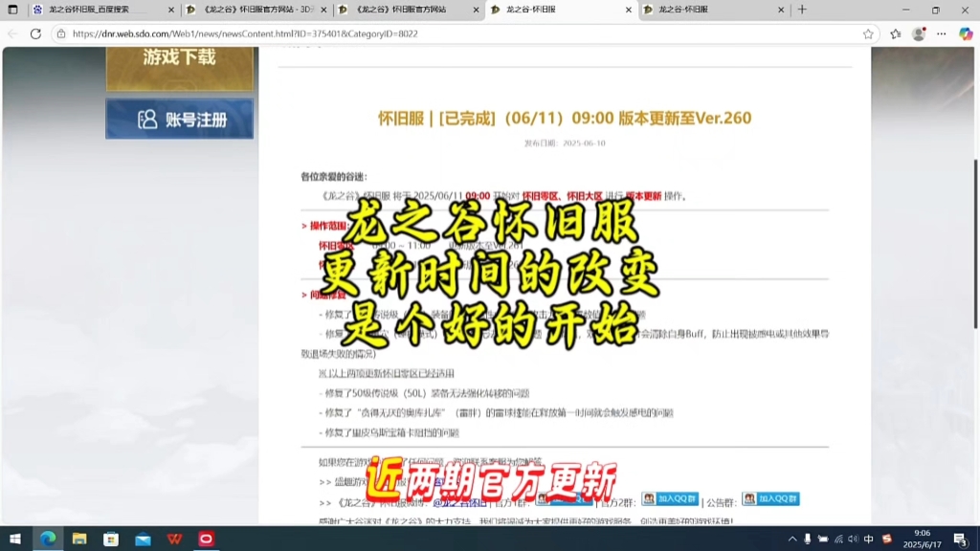Click the address bar URL
980x551 pixels.
[245, 33]
